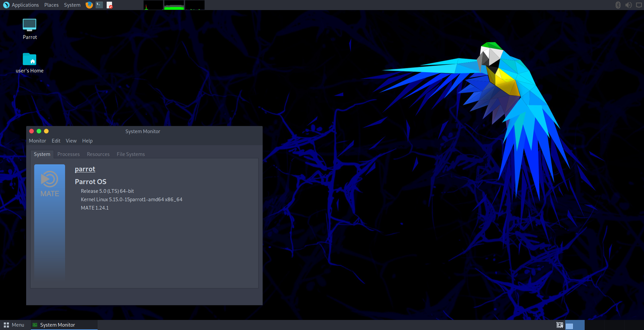Screen dimensions: 644x330
Task: Open the user's Home folder icon
Action: point(29,63)
